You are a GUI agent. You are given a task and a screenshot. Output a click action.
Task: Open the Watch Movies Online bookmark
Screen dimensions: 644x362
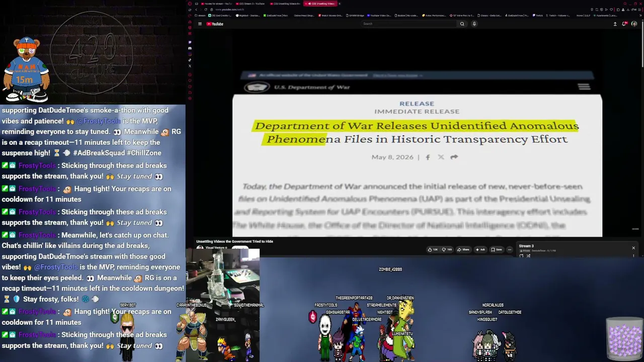(x=330, y=16)
